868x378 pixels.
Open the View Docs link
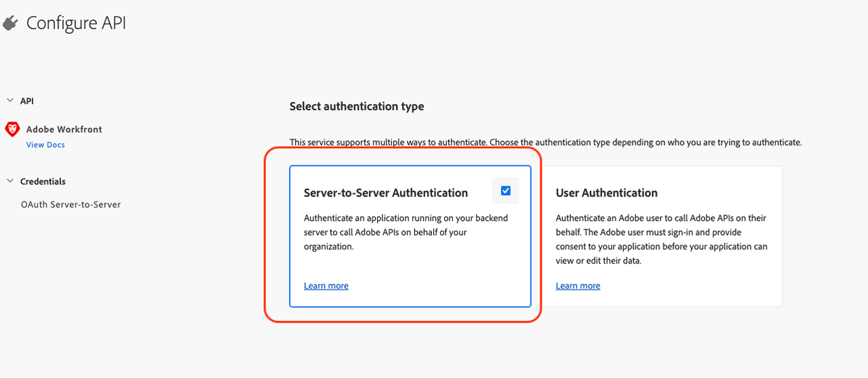[x=45, y=144]
